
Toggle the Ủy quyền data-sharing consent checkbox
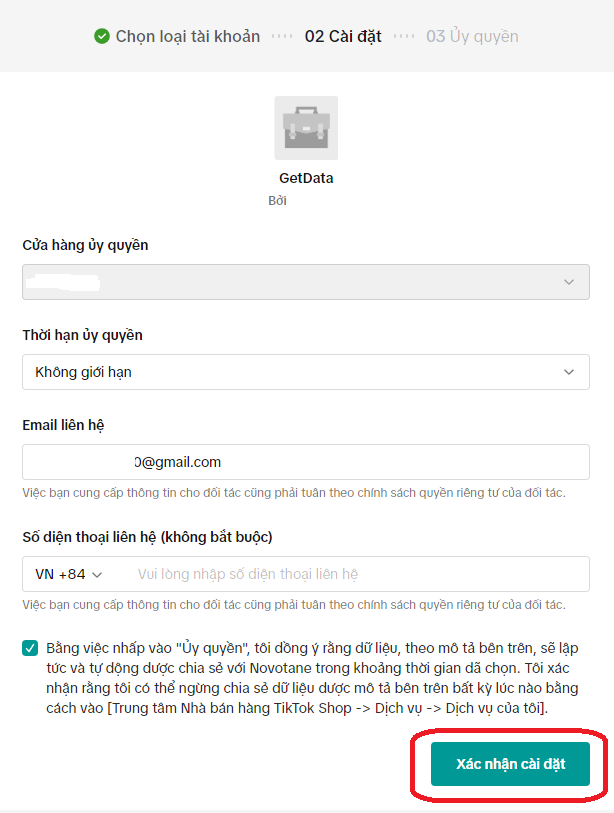[30, 648]
